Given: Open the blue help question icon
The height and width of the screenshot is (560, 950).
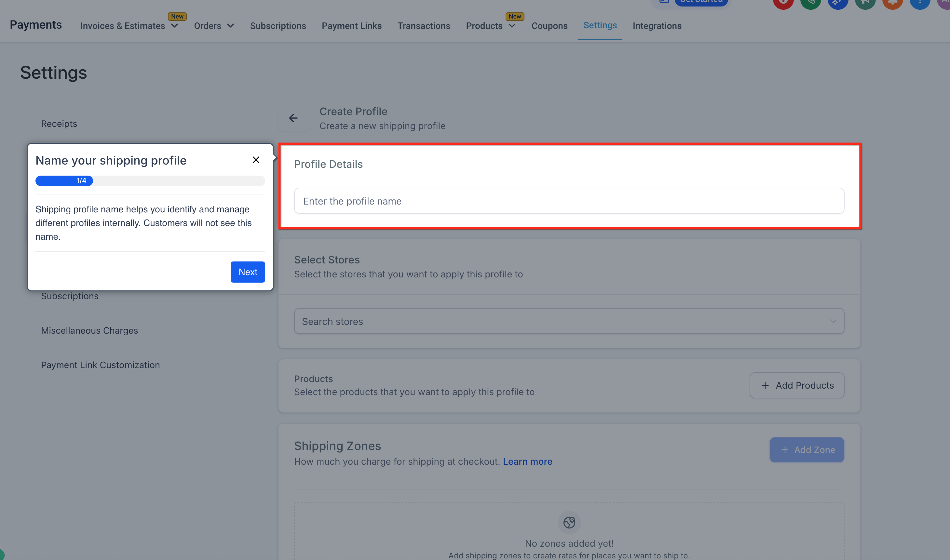Looking at the screenshot, I should pyautogui.click(x=920, y=3).
